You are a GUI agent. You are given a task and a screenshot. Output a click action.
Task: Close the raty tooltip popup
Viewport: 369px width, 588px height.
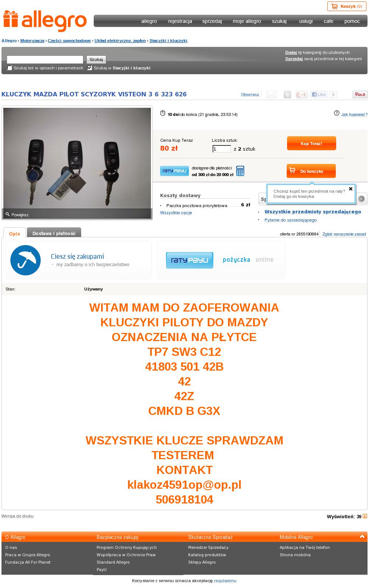351,189
